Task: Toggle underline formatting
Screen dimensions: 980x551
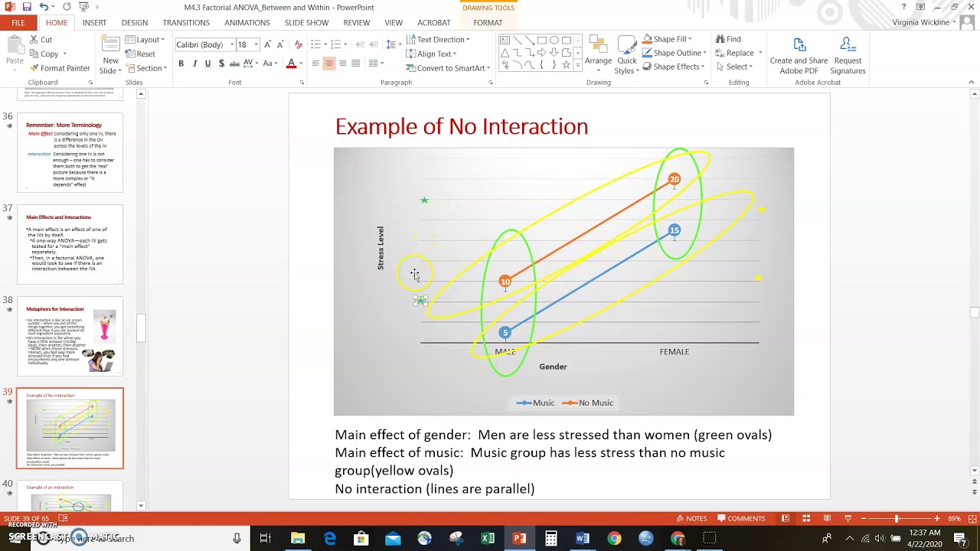Action: (207, 64)
